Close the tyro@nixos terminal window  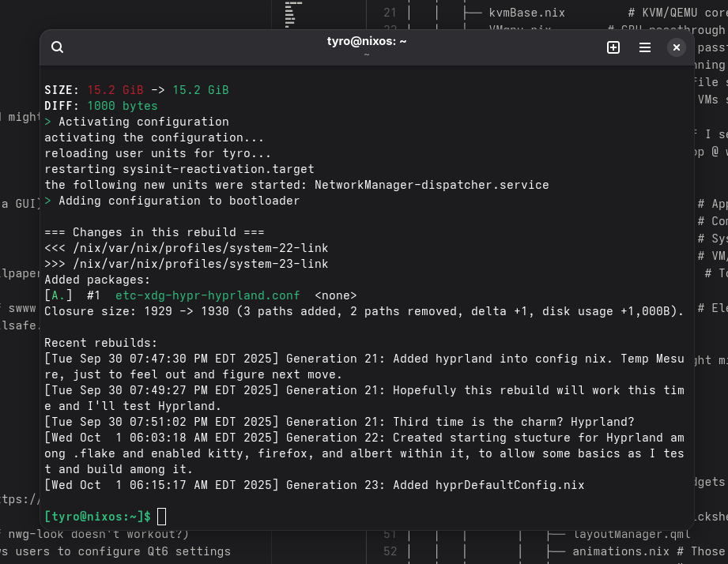[677, 47]
